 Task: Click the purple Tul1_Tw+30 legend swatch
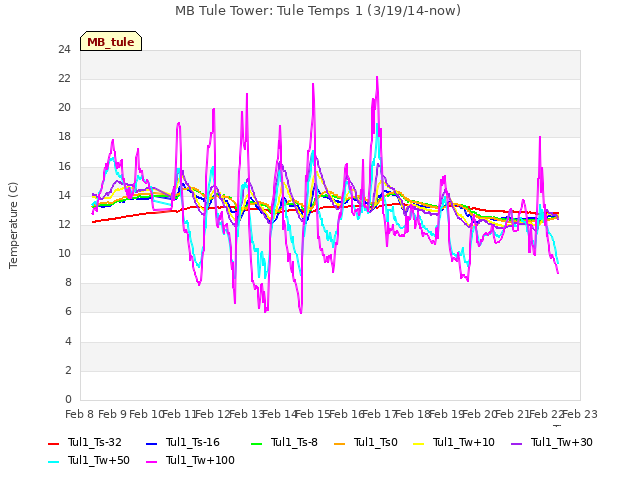(x=516, y=443)
